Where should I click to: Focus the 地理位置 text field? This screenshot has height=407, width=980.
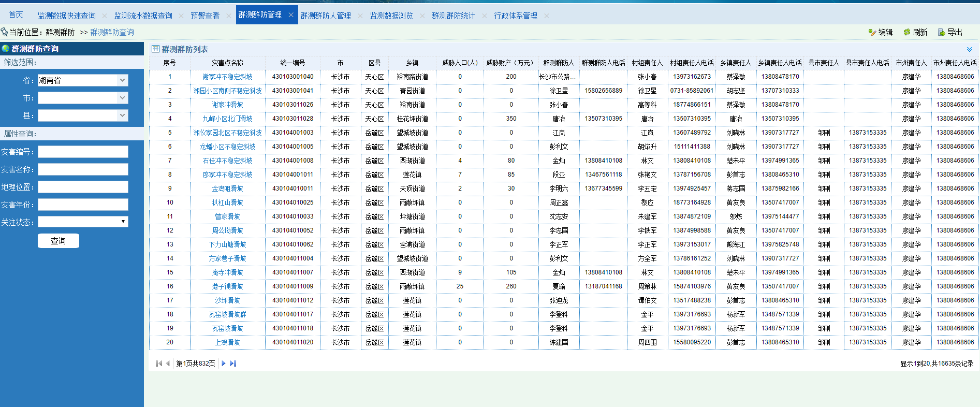(x=83, y=187)
